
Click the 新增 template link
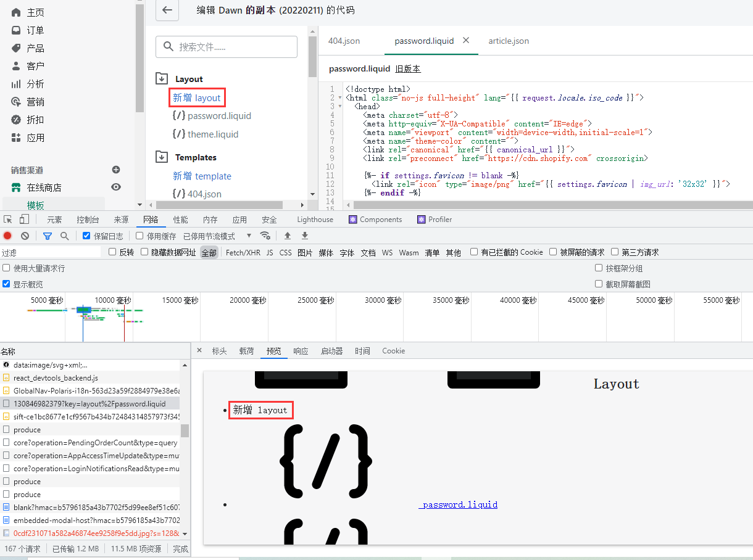coord(202,176)
